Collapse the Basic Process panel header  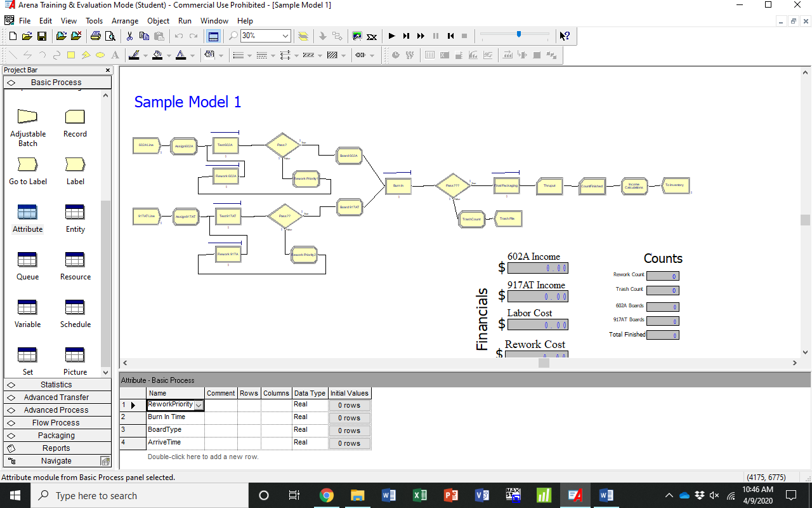click(x=57, y=82)
